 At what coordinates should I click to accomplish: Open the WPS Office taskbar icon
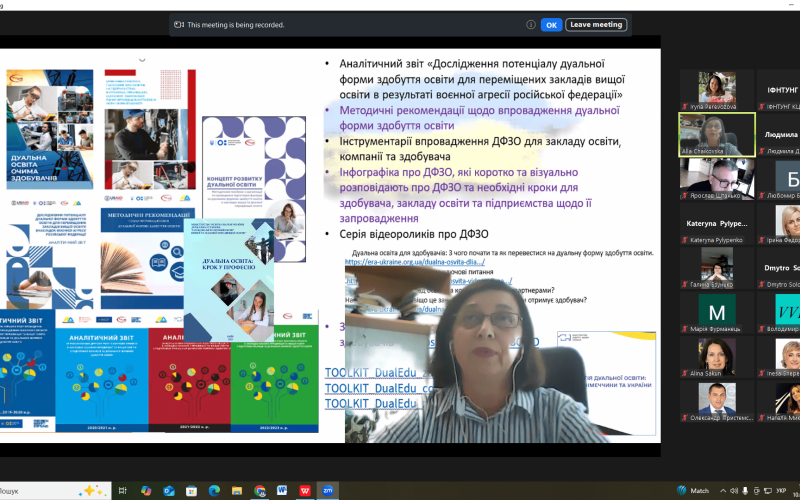[305, 491]
